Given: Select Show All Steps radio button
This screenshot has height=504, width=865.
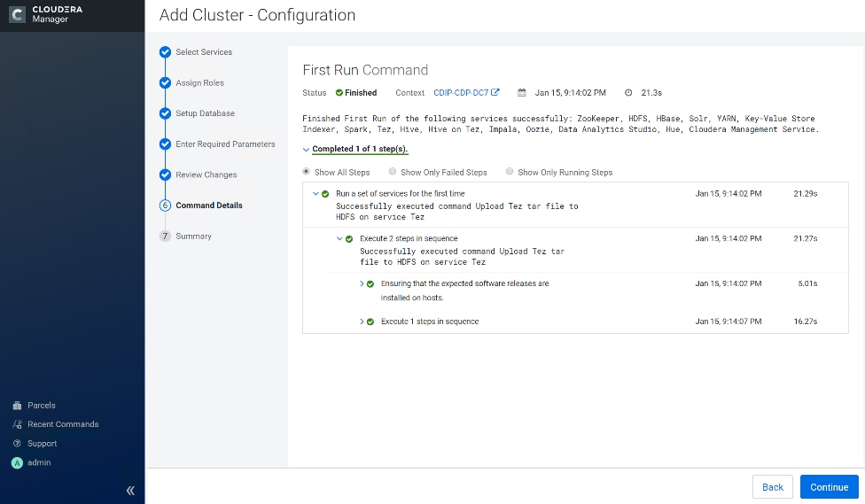Looking at the screenshot, I should [x=306, y=172].
